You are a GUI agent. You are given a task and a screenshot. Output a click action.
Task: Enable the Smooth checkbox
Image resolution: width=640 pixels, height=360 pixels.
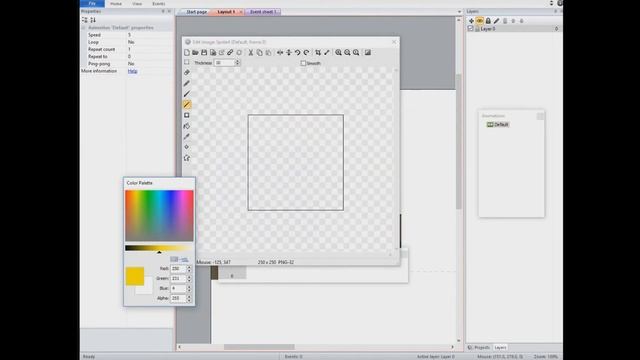click(303, 63)
